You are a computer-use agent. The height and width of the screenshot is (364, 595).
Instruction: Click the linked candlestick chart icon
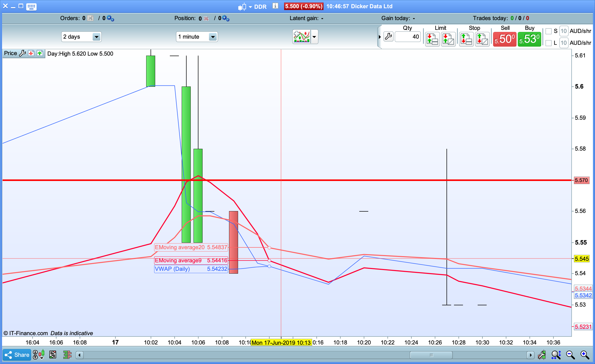point(39,355)
